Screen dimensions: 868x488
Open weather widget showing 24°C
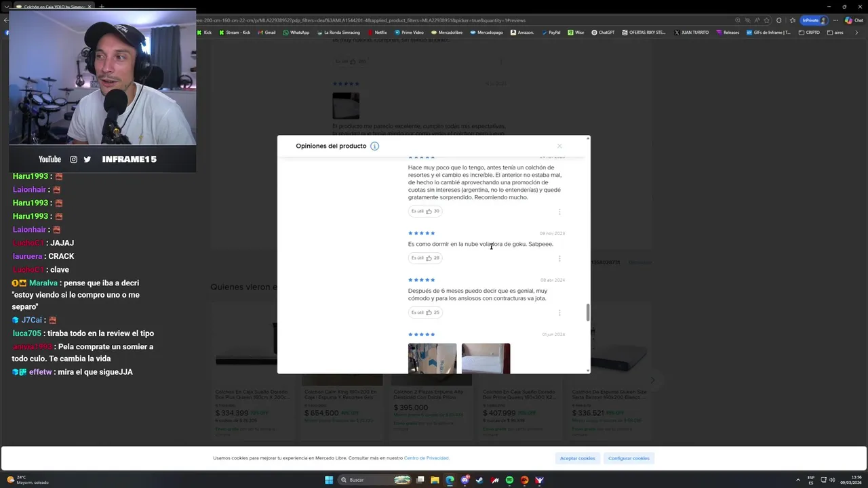[27, 480]
